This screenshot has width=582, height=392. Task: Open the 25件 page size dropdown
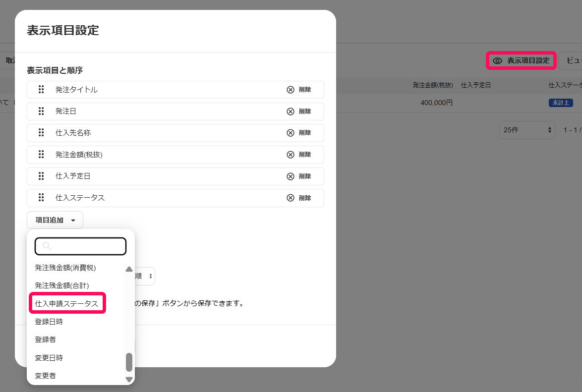click(527, 130)
